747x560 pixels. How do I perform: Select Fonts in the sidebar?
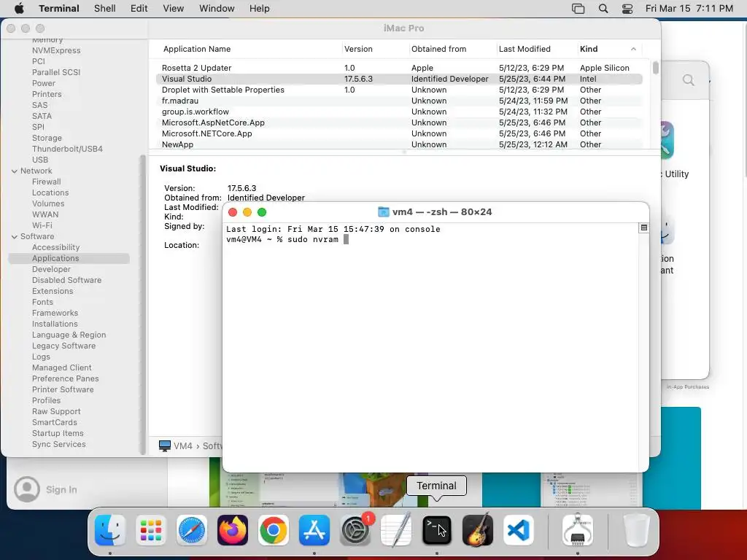coord(42,303)
